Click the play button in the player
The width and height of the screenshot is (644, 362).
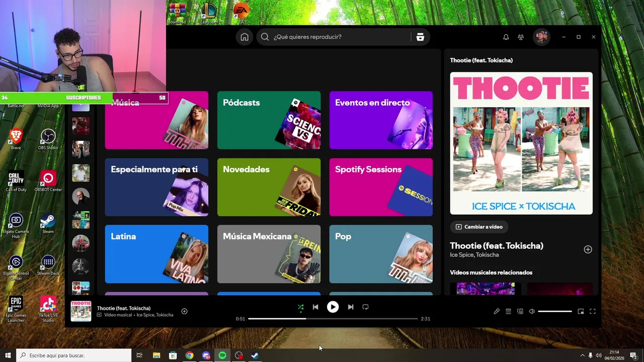click(333, 307)
